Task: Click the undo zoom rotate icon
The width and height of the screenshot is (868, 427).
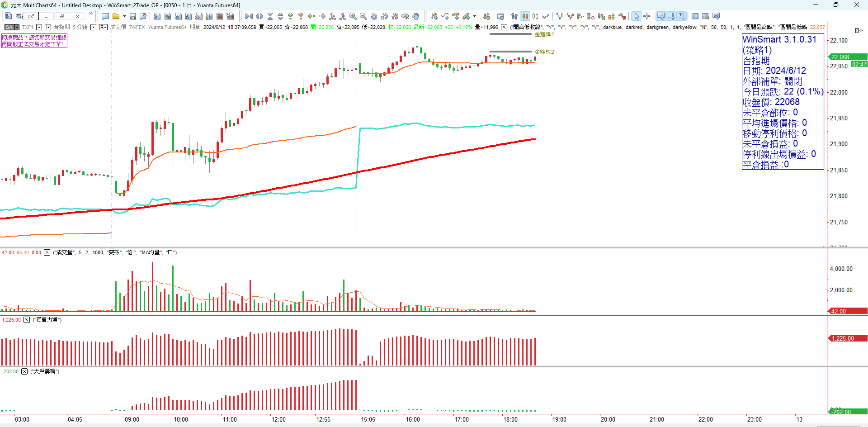Action: [374, 16]
